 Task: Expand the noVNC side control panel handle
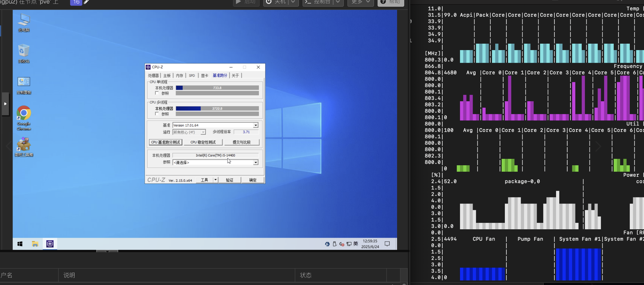pos(5,104)
